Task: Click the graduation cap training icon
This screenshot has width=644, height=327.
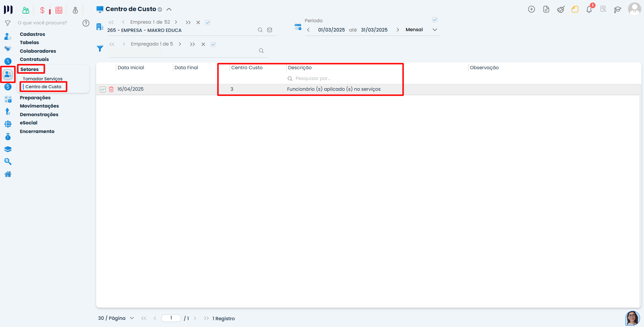Action: tap(617, 10)
